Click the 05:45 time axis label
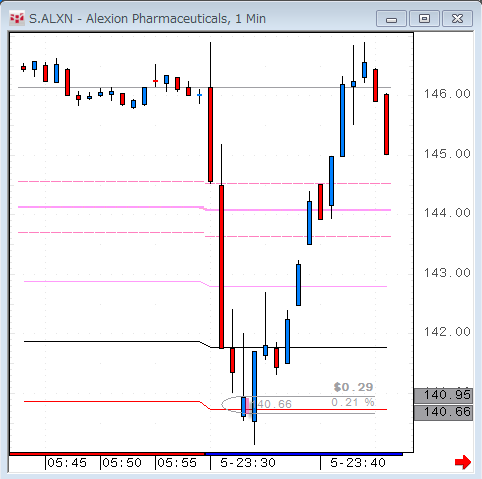Screen dimensions: 482x479 67,463
